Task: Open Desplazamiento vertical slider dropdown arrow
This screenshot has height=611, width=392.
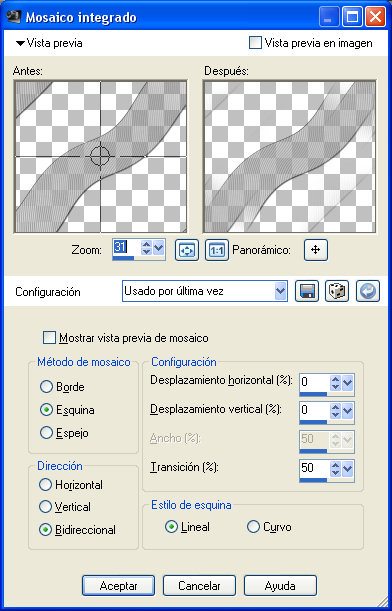Action: click(348, 410)
